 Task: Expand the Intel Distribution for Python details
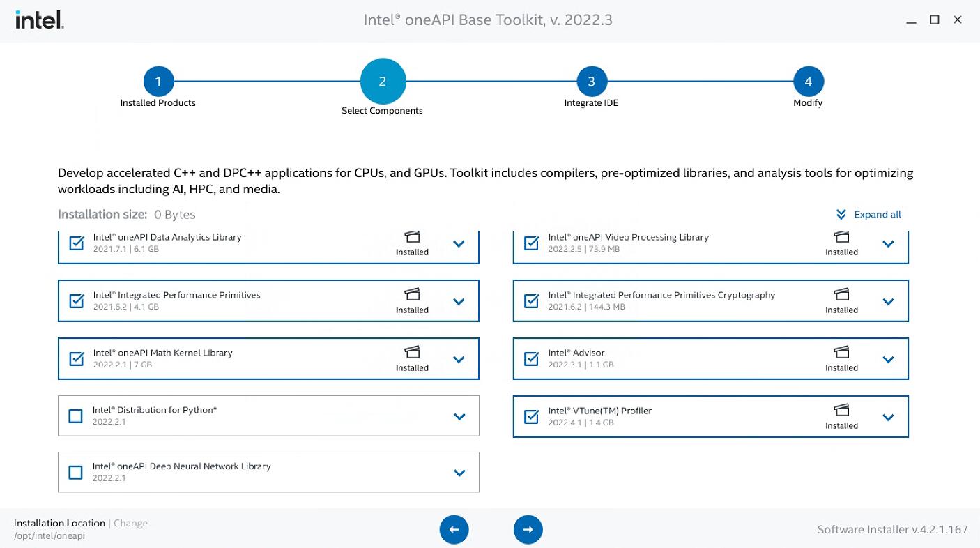tap(459, 416)
